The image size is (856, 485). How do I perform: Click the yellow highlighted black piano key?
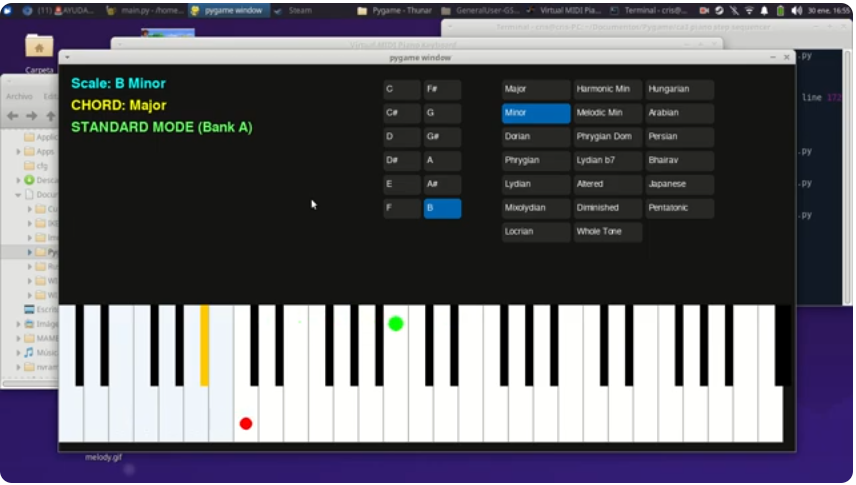(204, 346)
